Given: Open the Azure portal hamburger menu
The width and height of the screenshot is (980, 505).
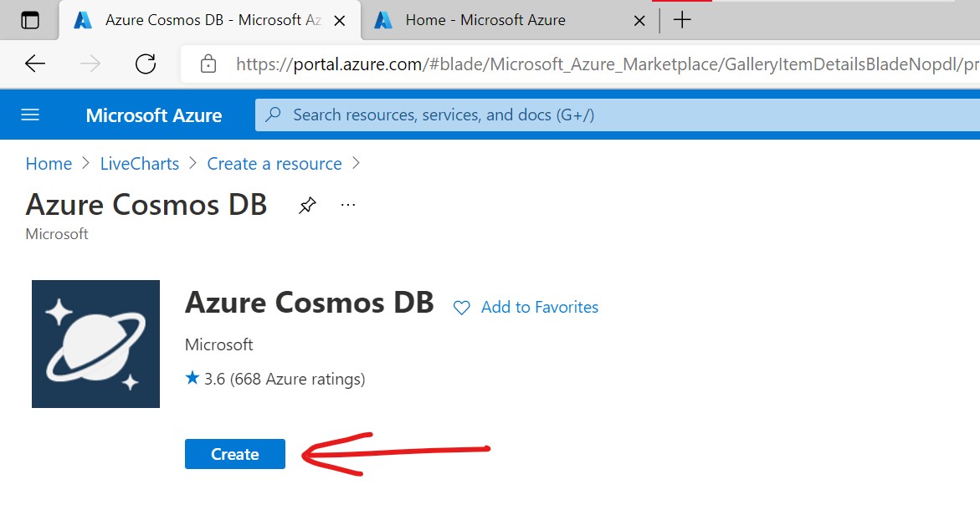Looking at the screenshot, I should (30, 115).
